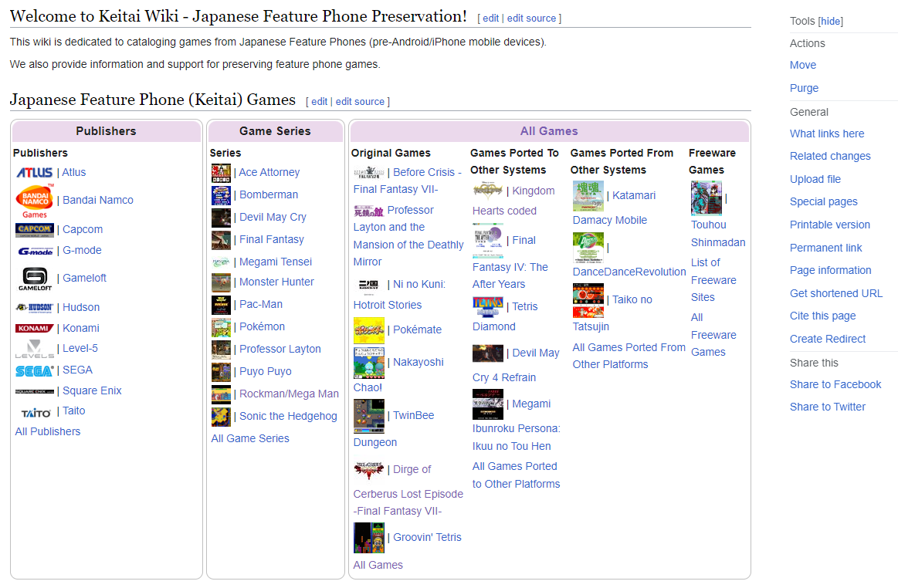Click the Pokémate game thumbnail

[369, 329]
